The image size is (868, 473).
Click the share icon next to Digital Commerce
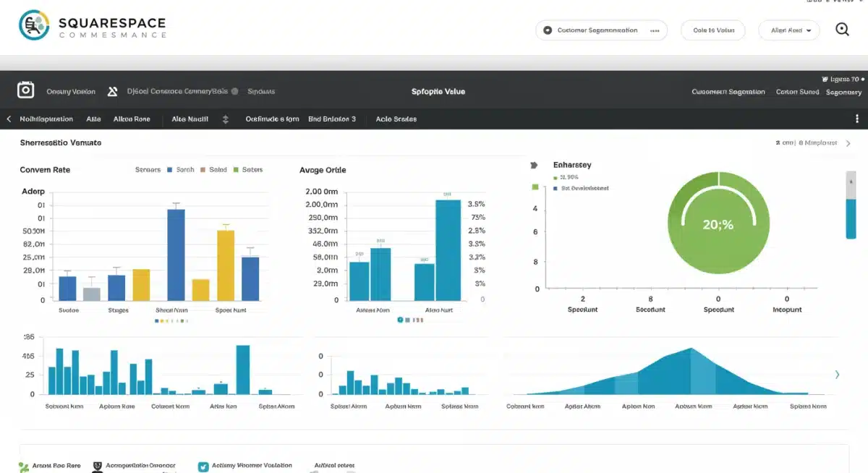[113, 91]
